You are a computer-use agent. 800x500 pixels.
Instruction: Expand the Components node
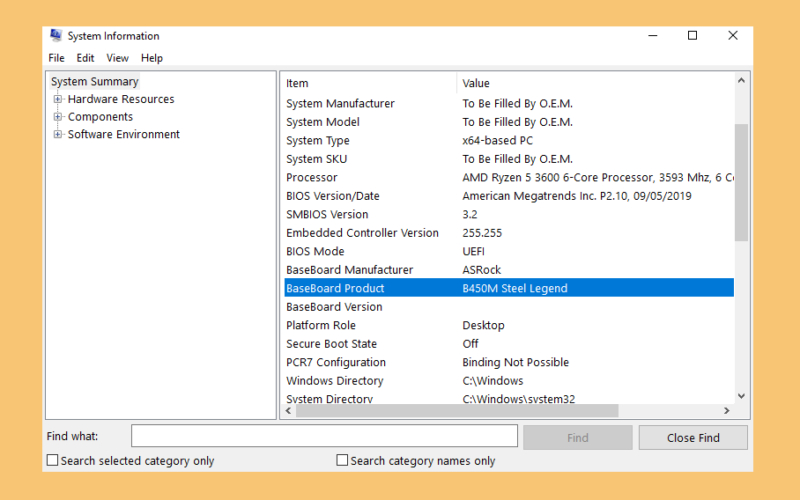58,116
